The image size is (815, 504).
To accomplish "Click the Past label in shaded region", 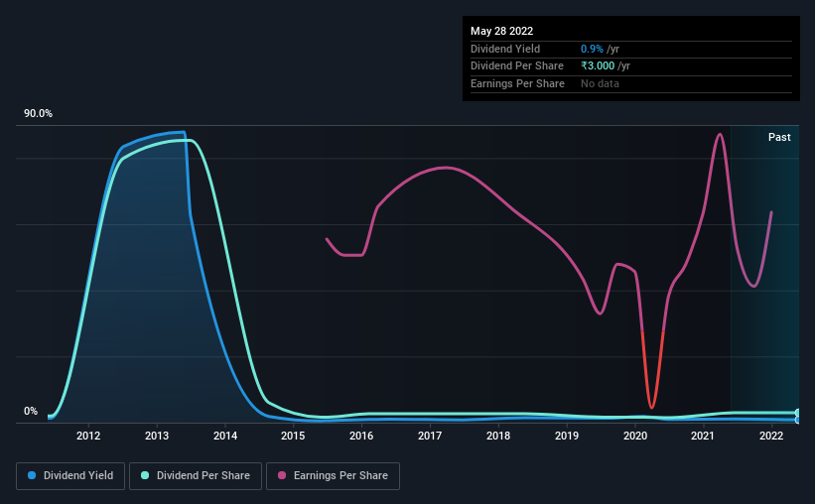I will (779, 137).
